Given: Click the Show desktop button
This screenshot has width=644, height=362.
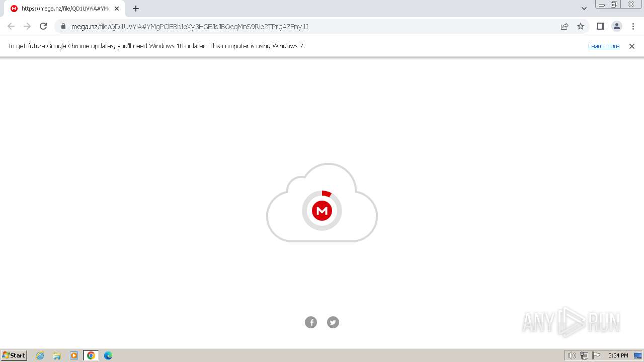Looking at the screenshot, I should pos(638,355).
